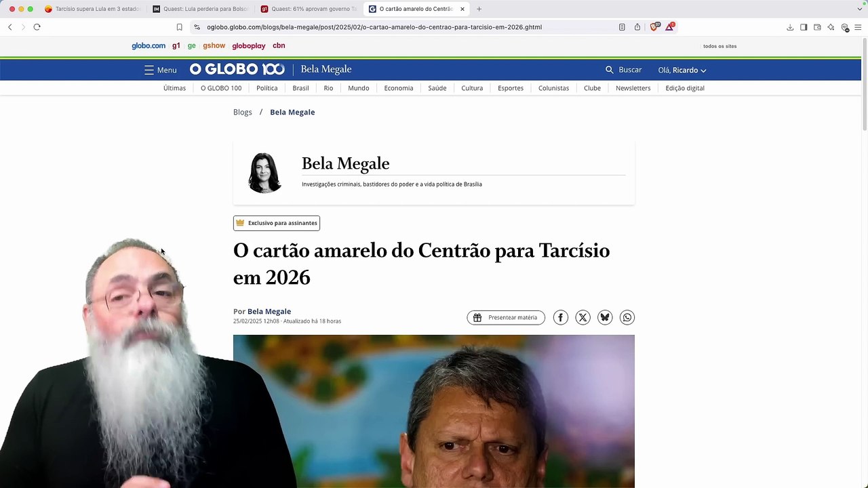868x488 pixels.
Task: Open new tab with plus button
Action: 479,9
